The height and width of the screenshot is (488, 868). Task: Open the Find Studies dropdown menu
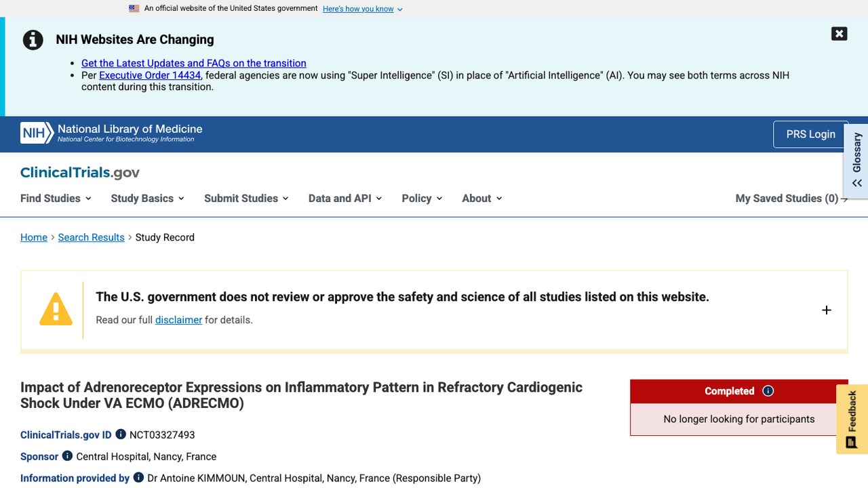56,199
